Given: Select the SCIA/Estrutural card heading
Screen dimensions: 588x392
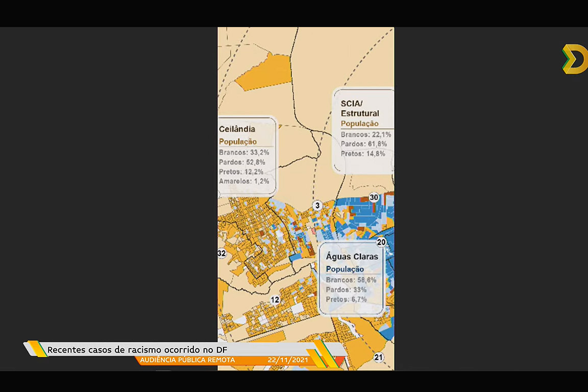Looking at the screenshot, I should [360, 108].
